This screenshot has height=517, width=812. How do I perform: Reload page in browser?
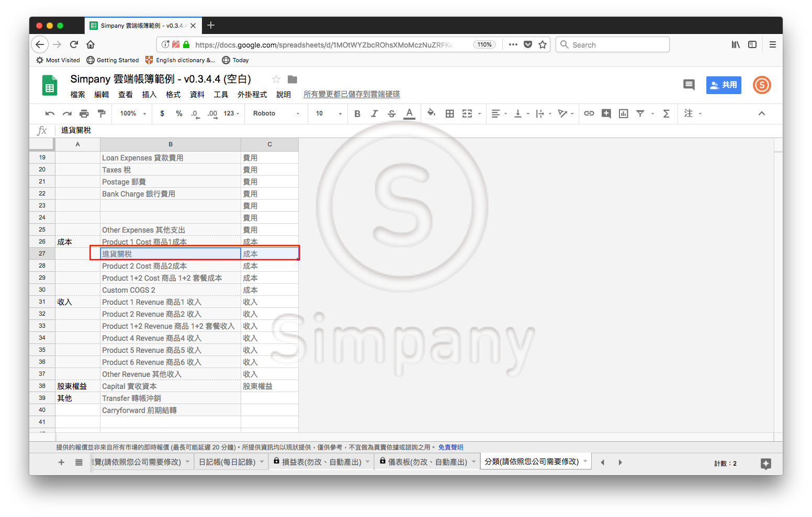tap(74, 44)
